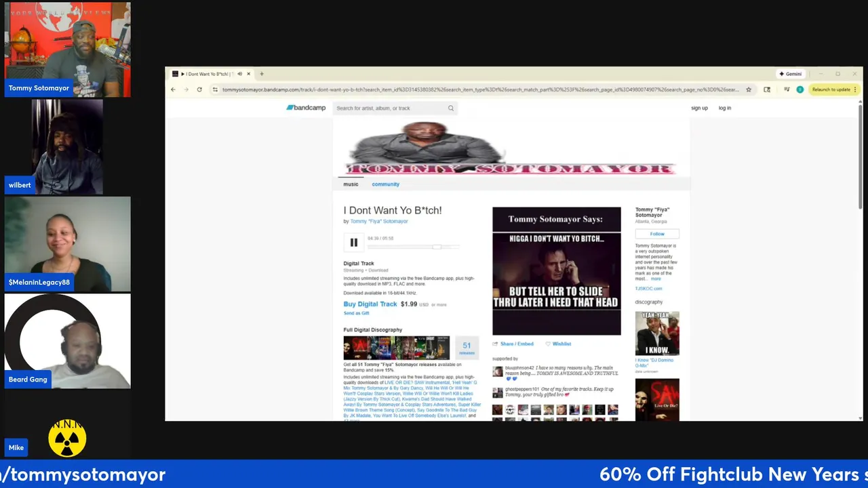
Task: Open Tommy "Fiya" Sotomayor artist link under title
Action: (x=379, y=221)
